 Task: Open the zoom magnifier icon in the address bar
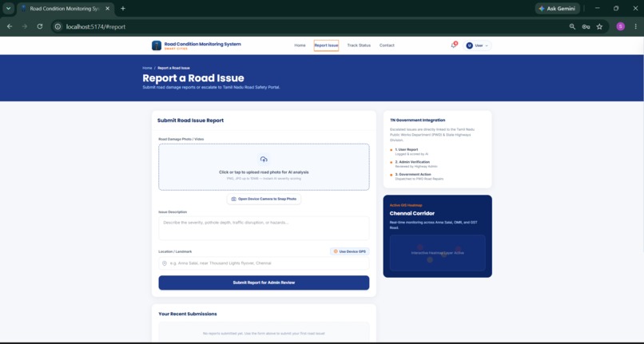(x=572, y=26)
